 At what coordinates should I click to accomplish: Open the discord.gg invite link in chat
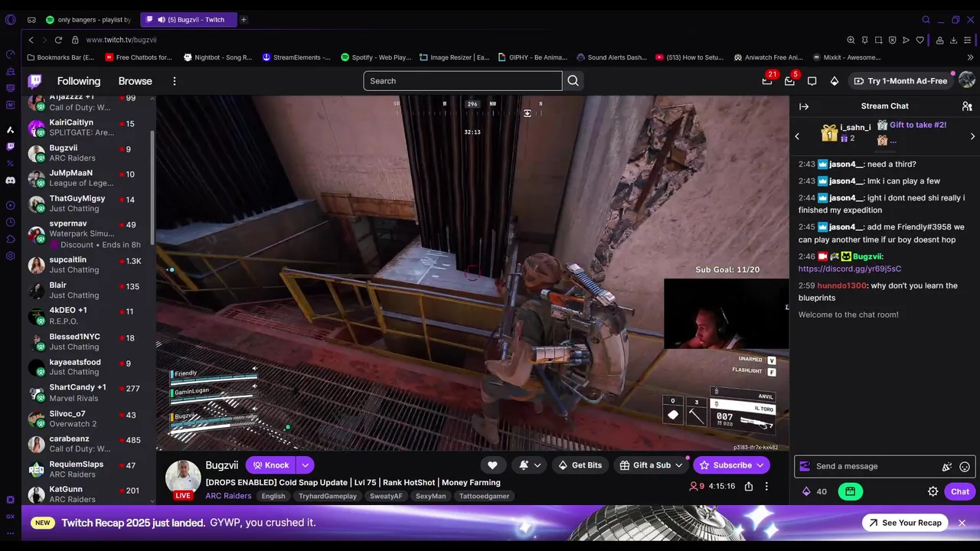pyautogui.click(x=849, y=269)
